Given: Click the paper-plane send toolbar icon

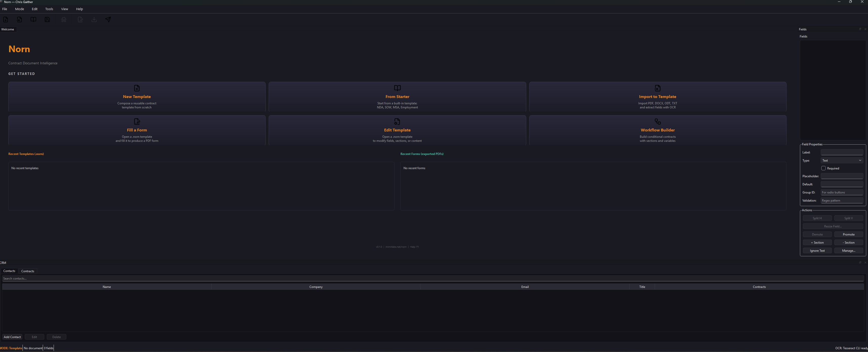Looking at the screenshot, I should [108, 19].
